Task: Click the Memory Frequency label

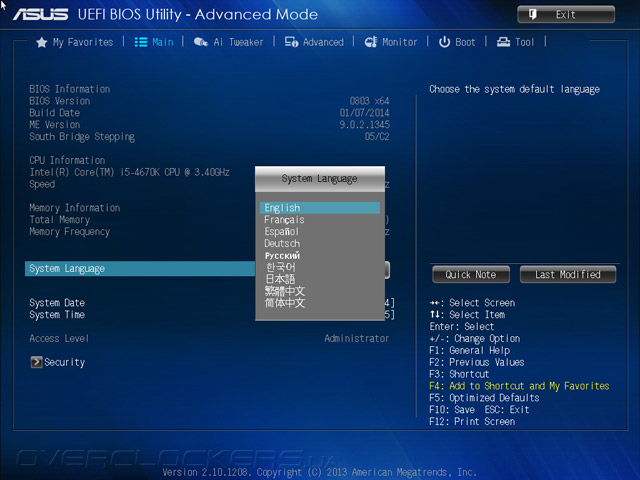Action: 69,232
